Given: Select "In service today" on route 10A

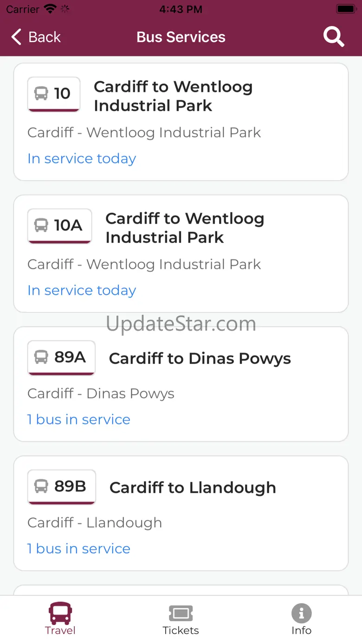Looking at the screenshot, I should 82,290.
